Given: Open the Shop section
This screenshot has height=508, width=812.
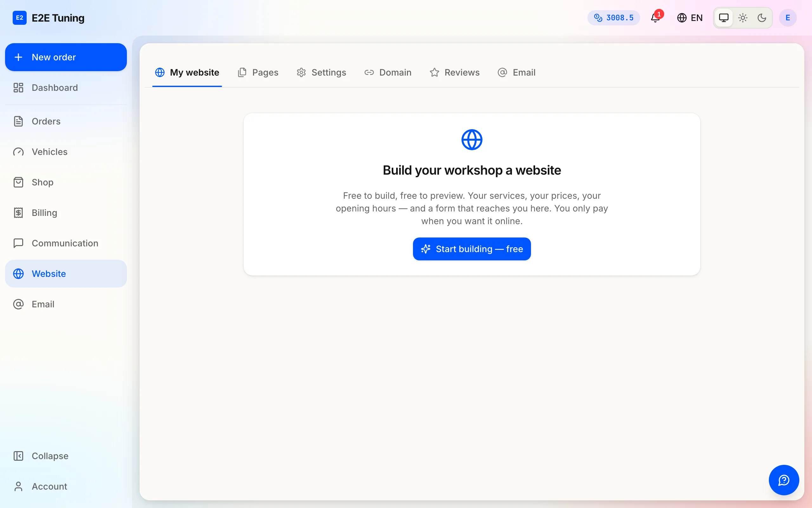Looking at the screenshot, I should point(66,183).
